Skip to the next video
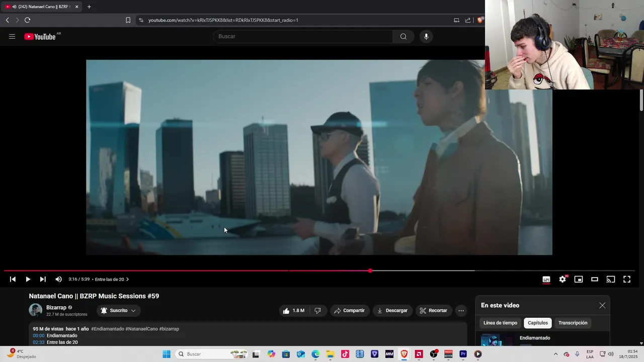 (x=43, y=279)
